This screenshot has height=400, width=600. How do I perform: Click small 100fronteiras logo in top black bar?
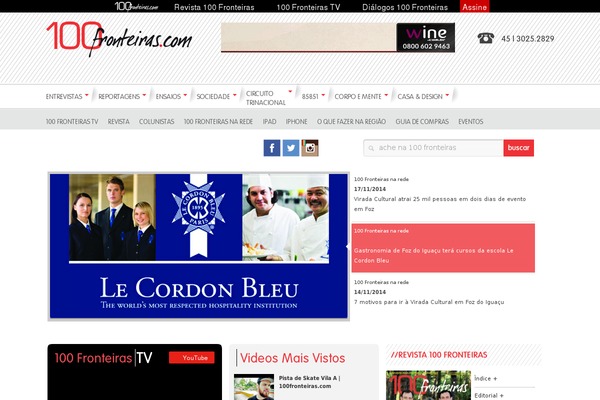click(136, 6)
